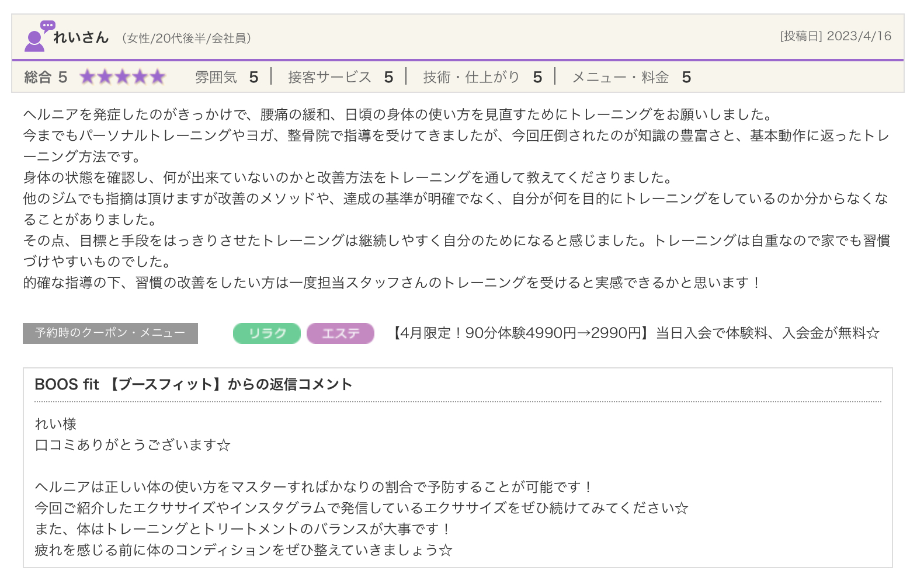Select the purple エステ tag

click(340, 333)
